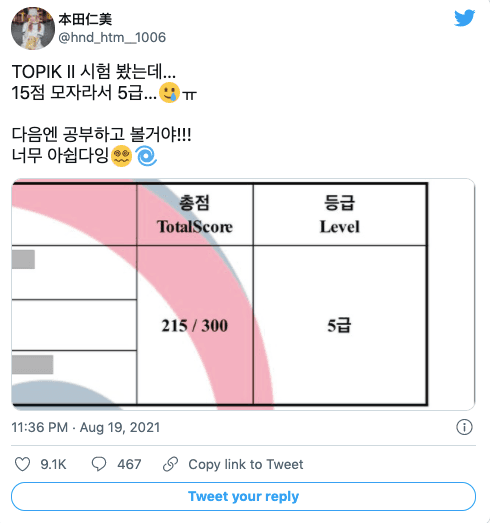Viewport: 490px width, 523px height.
Task: Click the chain link icon
Action: click(x=170, y=464)
